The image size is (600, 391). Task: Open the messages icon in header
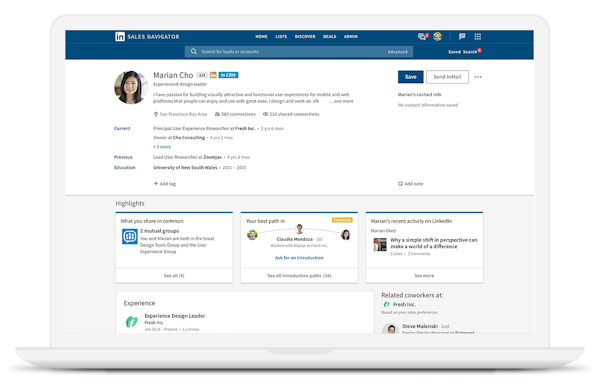coord(422,37)
